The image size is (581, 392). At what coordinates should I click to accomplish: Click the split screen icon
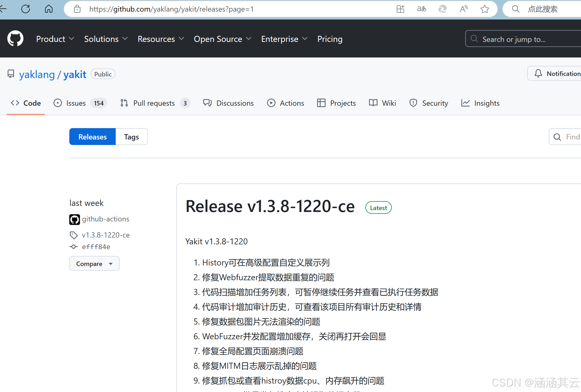(x=400, y=9)
